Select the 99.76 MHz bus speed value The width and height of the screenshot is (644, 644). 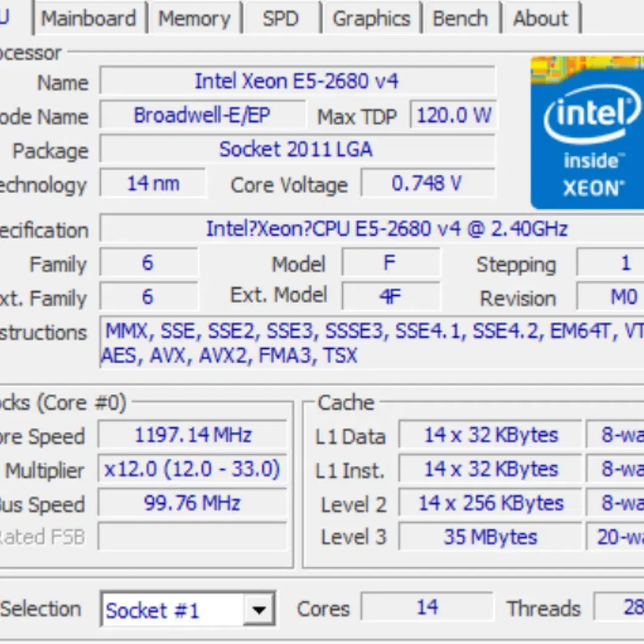193,503
